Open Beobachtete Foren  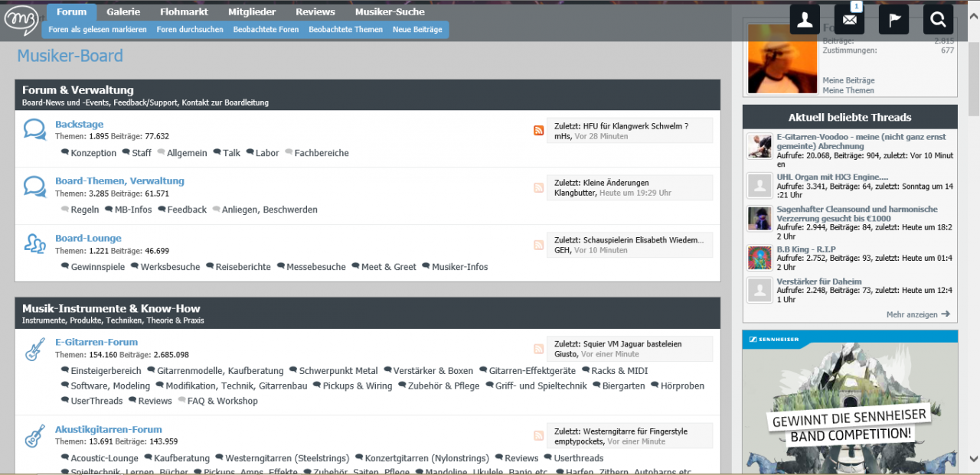click(x=266, y=29)
